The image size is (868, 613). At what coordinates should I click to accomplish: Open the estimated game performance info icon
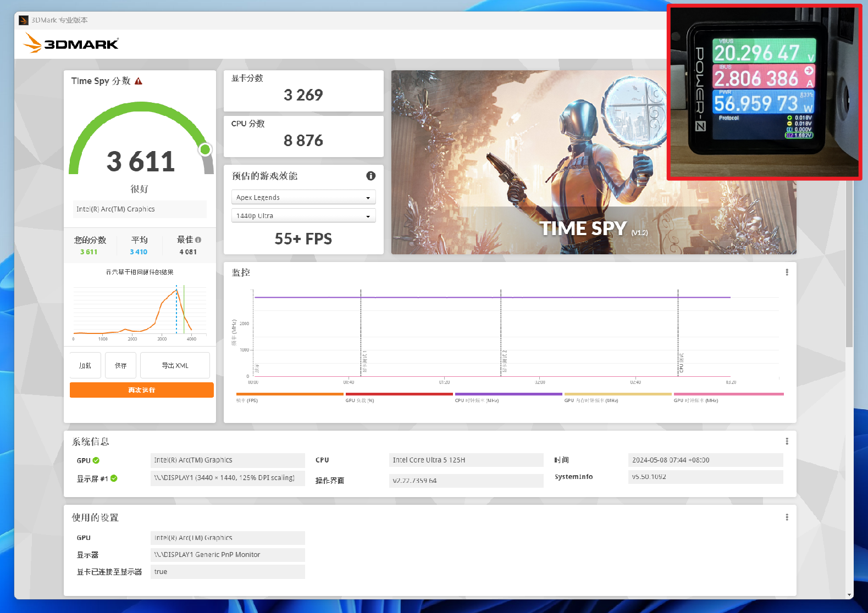pos(371,176)
